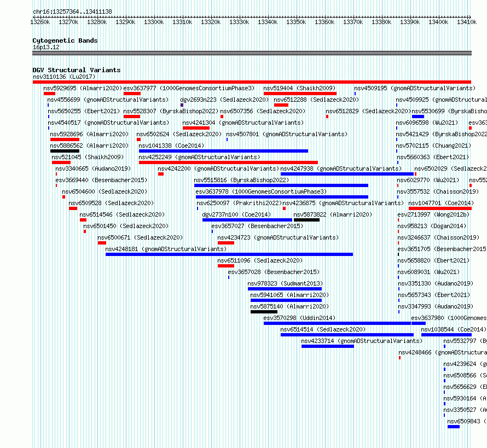Click nsv6250097 (Prakrithi2022) label

(x=239, y=203)
